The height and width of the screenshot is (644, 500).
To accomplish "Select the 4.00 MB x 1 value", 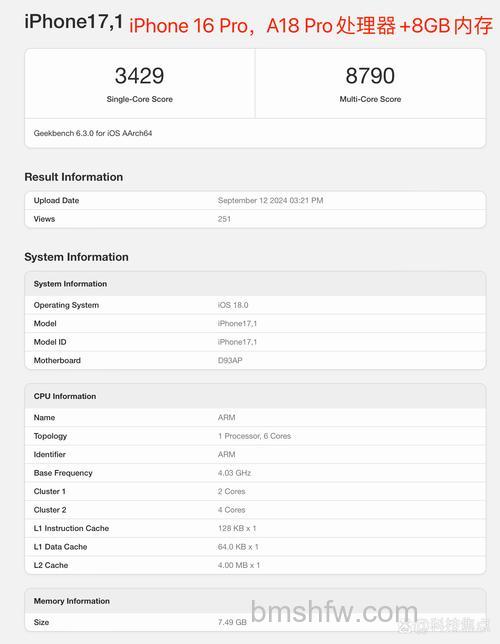I will pos(239,566).
